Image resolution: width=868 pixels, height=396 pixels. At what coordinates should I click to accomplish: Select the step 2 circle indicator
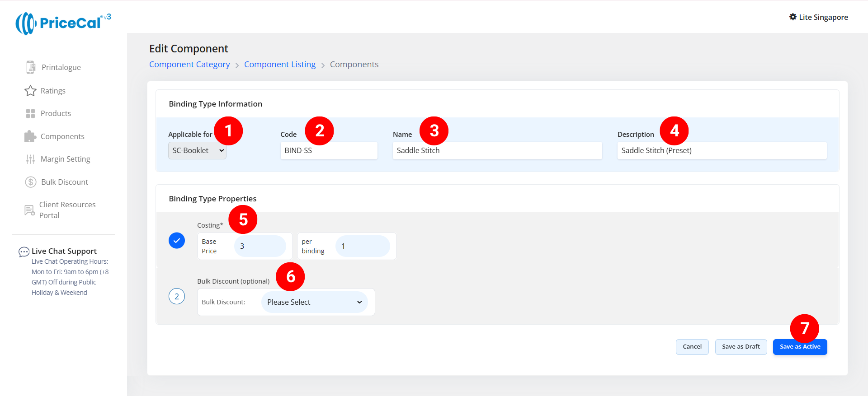[177, 297]
